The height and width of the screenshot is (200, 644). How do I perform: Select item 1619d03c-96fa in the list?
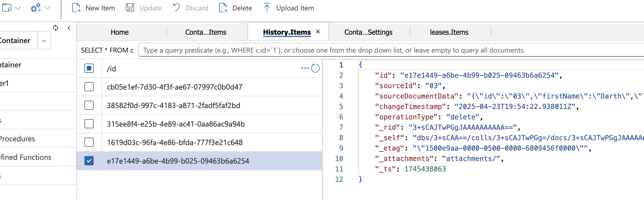pos(175,142)
